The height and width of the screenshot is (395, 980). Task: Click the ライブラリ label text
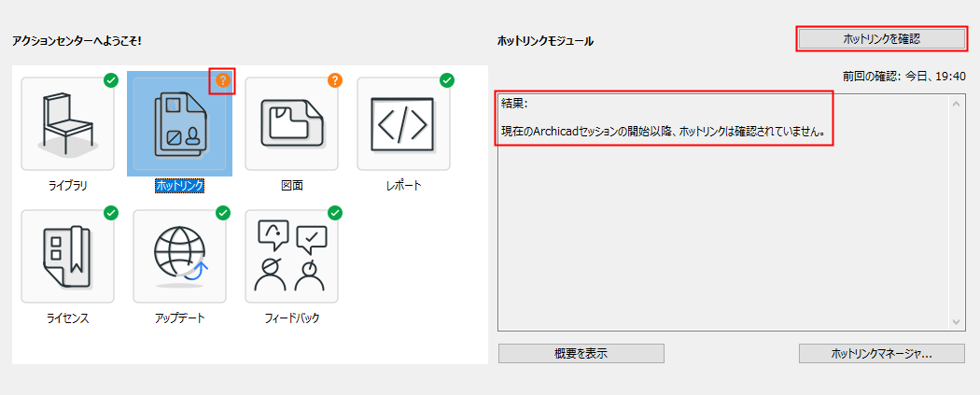pos(67,186)
